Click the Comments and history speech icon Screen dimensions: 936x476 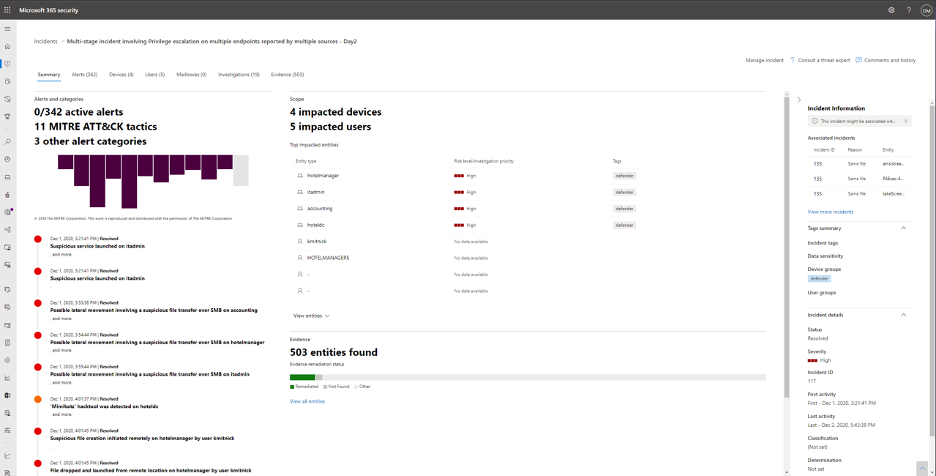(858, 60)
